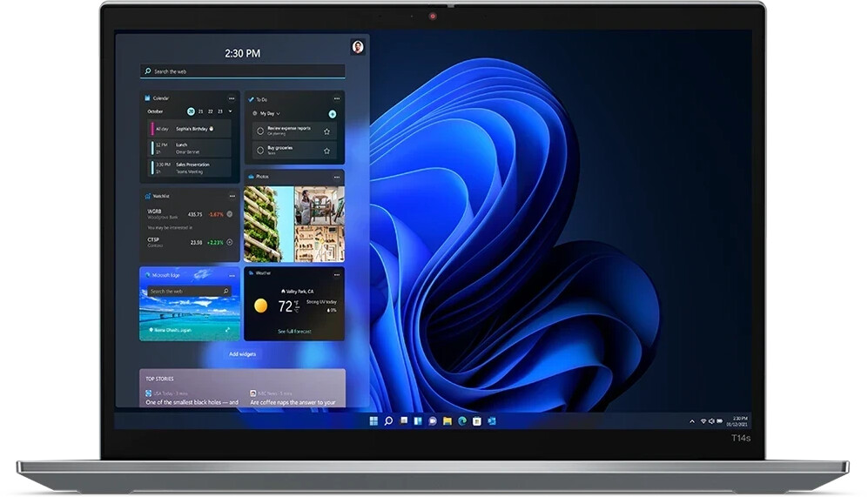Image resolution: width=868 pixels, height=497 pixels.
Task: Click the Windows Start button in taskbar
Action: point(373,421)
